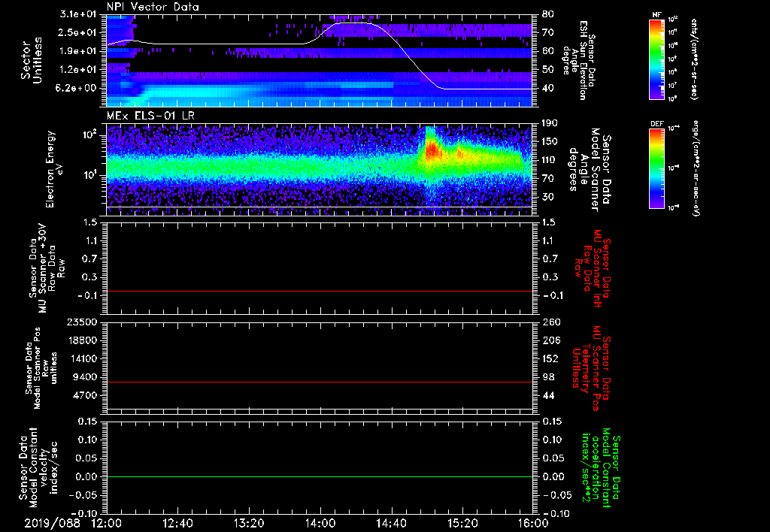
Task: Click the "12:00" time tick label
Action: coord(107,524)
